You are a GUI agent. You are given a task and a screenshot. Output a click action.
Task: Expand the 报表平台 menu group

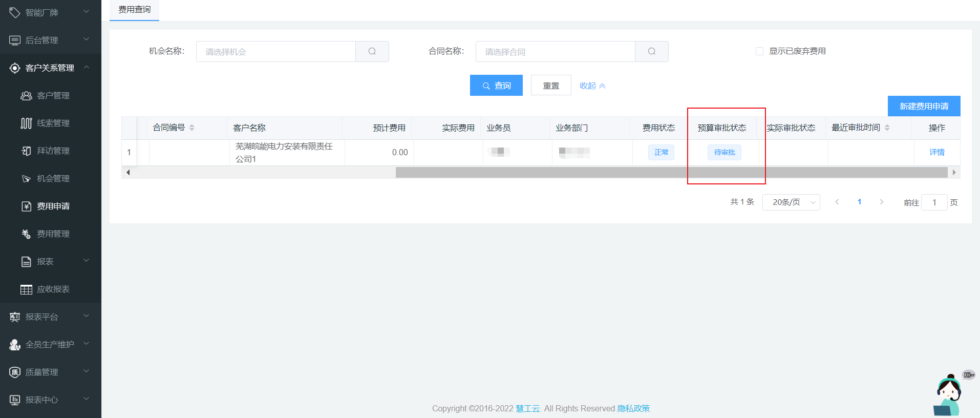86,317
